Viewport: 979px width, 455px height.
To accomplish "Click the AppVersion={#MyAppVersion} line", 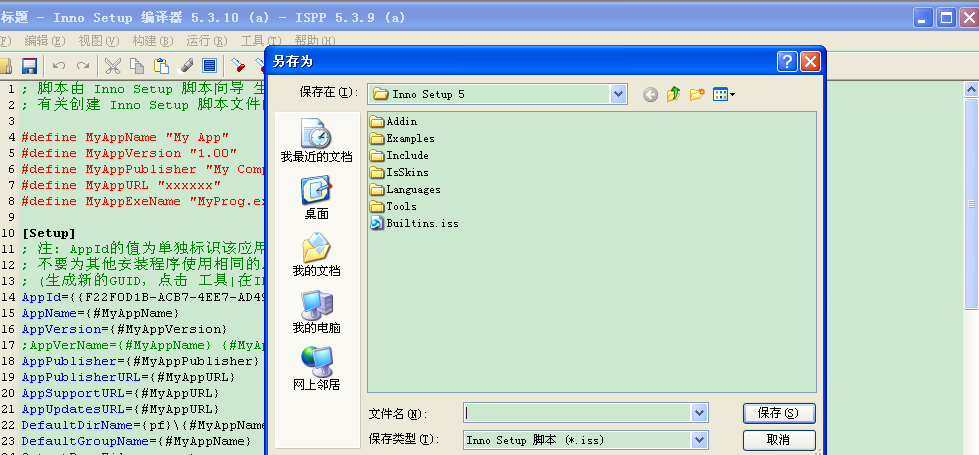I will pos(124,329).
